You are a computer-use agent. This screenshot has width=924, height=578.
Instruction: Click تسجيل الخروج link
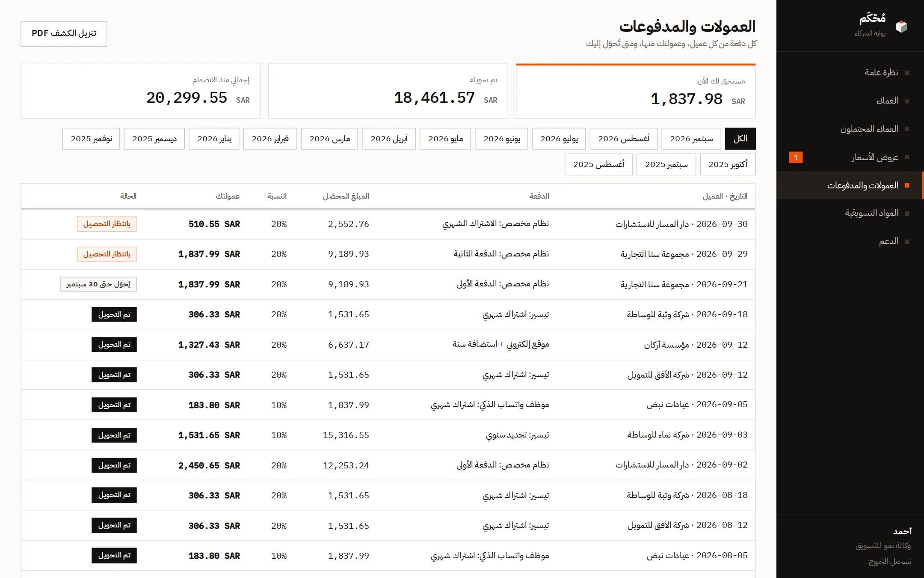pyautogui.click(x=890, y=561)
